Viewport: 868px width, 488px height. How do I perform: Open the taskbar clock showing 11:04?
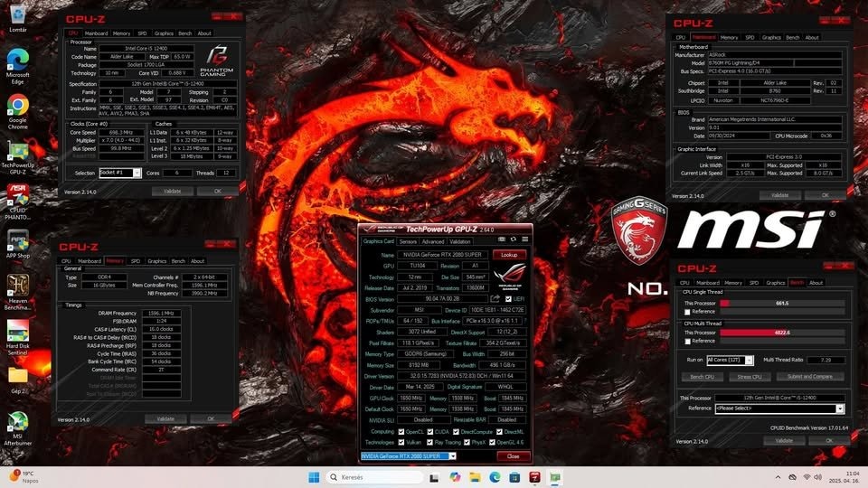[x=846, y=477]
